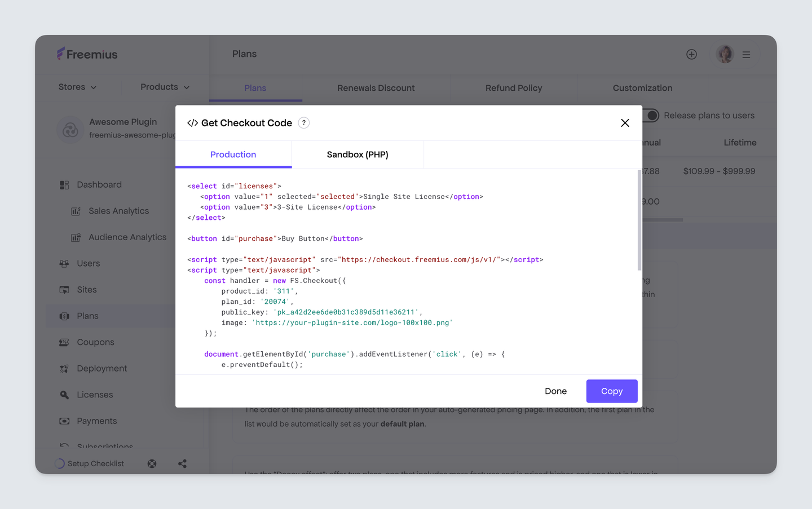Copy the checkout code
This screenshot has height=509, width=812.
coord(611,391)
